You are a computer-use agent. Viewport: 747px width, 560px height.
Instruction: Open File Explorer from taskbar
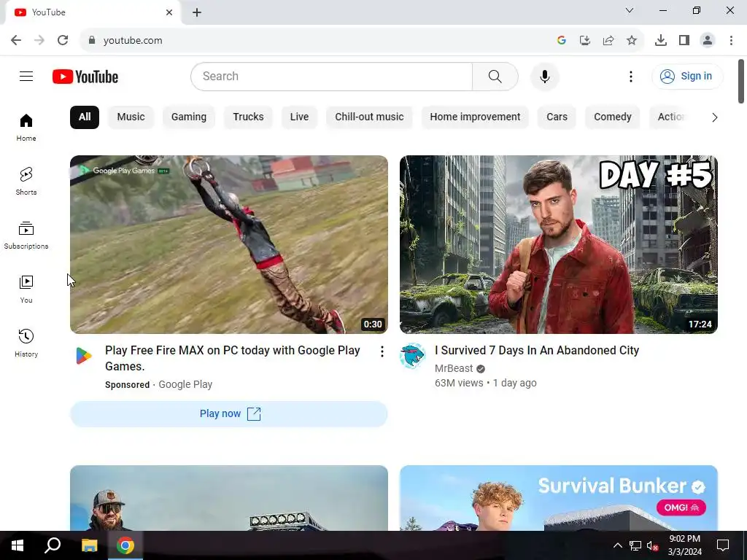click(x=89, y=545)
